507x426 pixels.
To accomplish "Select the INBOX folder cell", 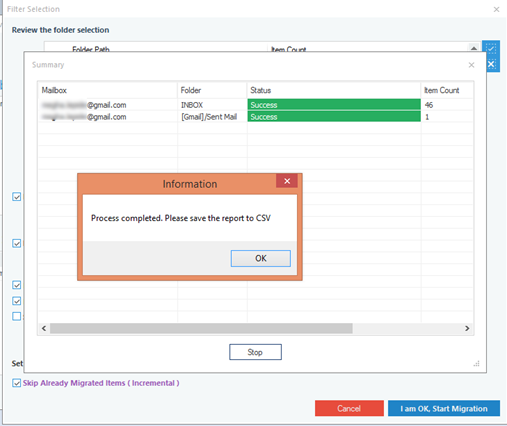I will coord(212,105).
